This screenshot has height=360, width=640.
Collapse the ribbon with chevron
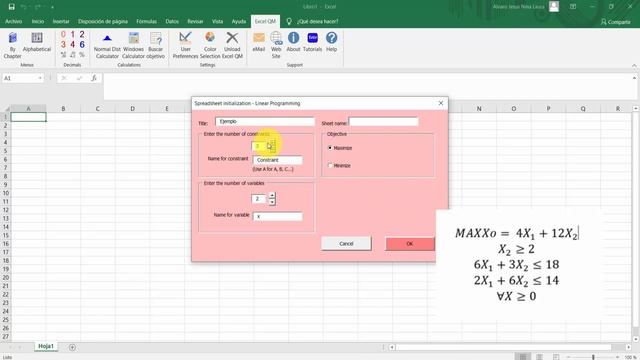[x=634, y=65]
